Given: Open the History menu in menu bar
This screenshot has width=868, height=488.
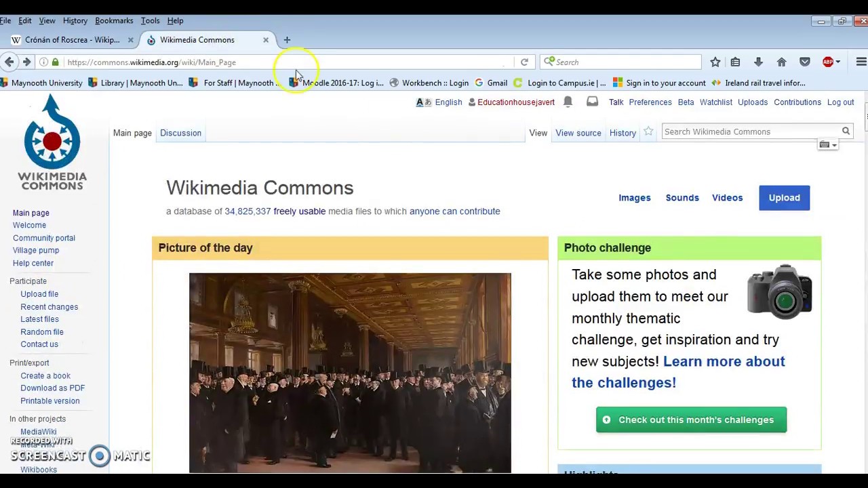Looking at the screenshot, I should 75,20.
